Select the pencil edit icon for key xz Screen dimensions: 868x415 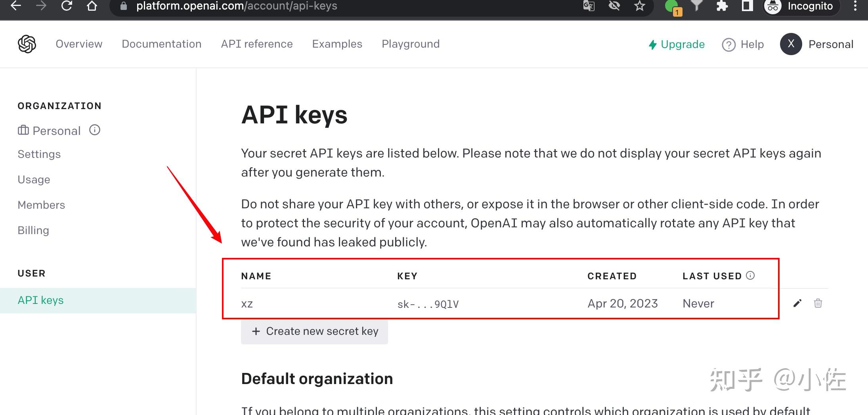tap(797, 303)
